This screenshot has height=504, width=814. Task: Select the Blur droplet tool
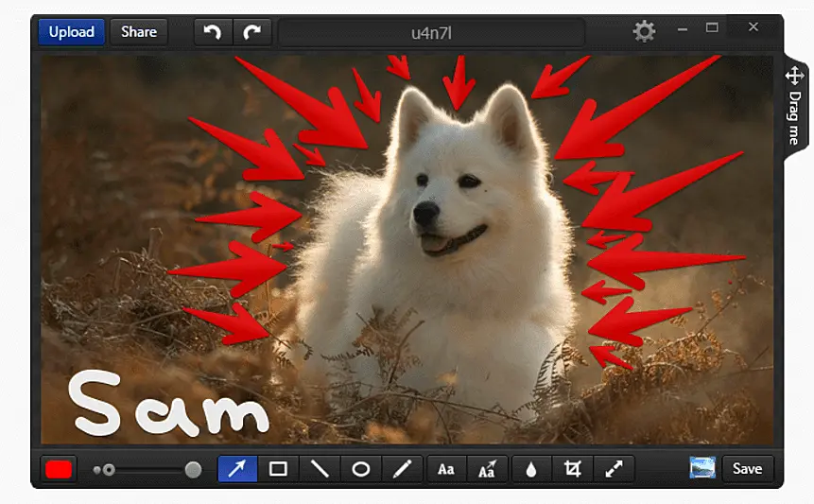click(531, 469)
